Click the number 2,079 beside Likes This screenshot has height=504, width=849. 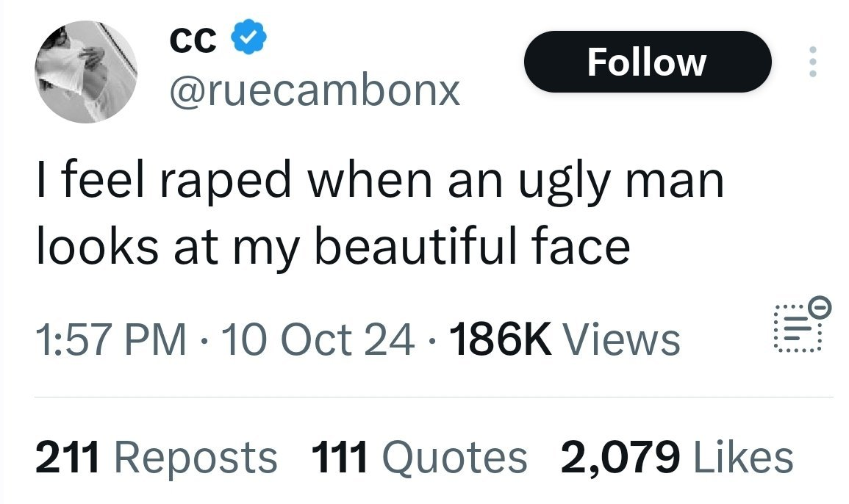619,456
